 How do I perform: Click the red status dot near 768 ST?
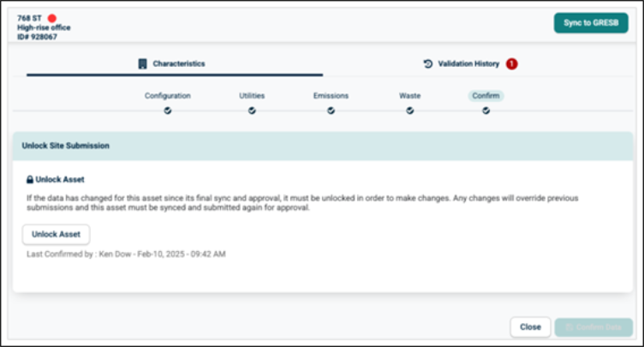[52, 18]
